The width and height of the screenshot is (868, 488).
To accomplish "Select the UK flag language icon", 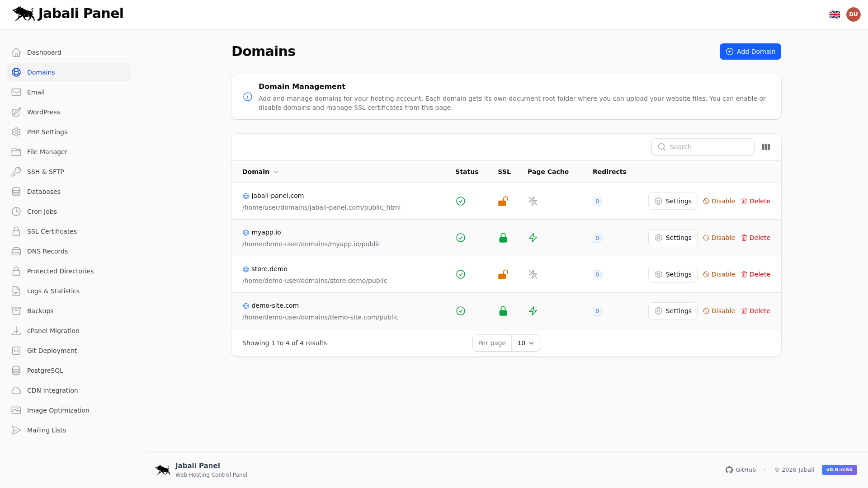I will click(835, 14).
